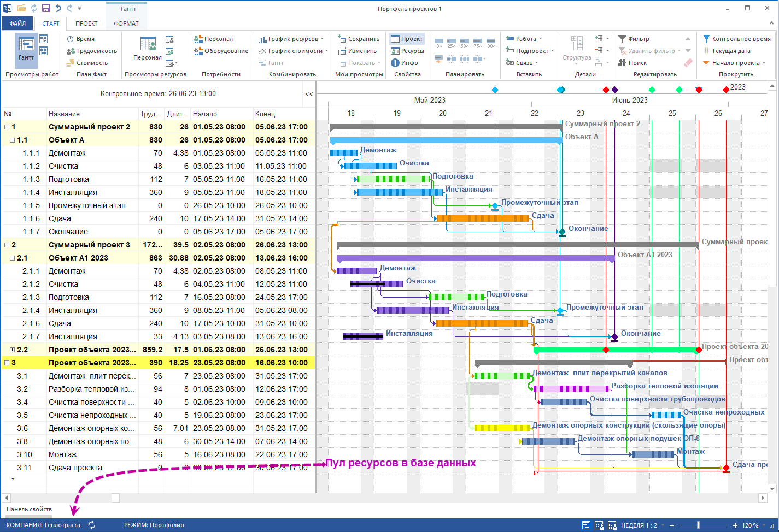Viewport: 779px width, 532px height.
Task: Open Инфо properties
Action: coord(405,63)
